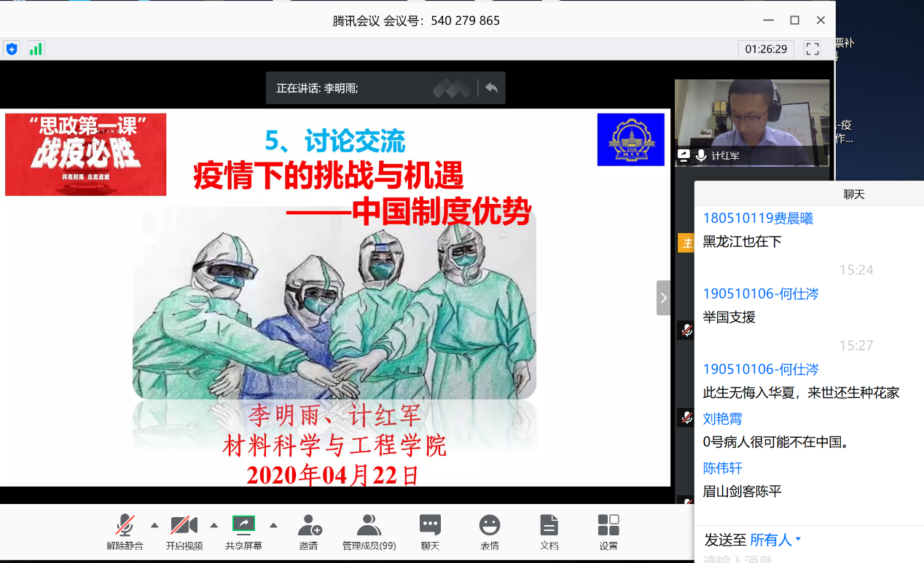Open the video options arrow beside 开启视频
924x563 pixels.
point(214,524)
